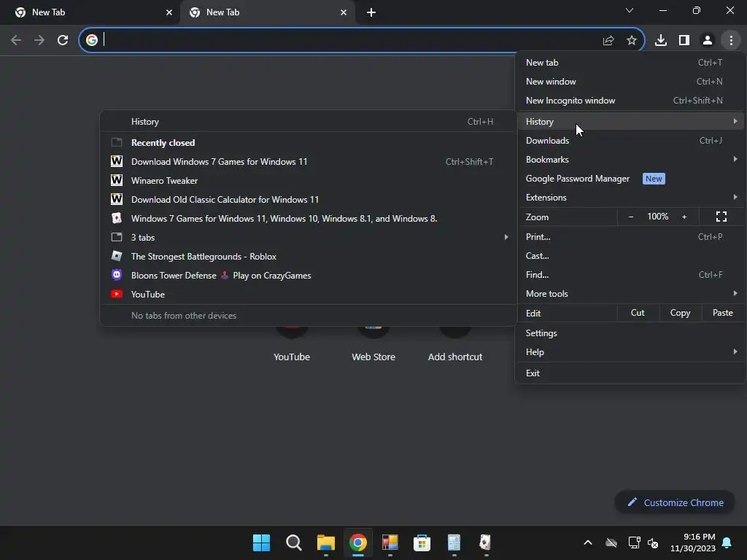Show hidden system tray icons

[588, 542]
